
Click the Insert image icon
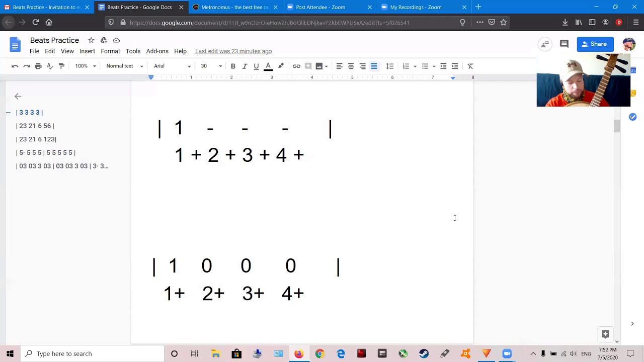[319, 66]
